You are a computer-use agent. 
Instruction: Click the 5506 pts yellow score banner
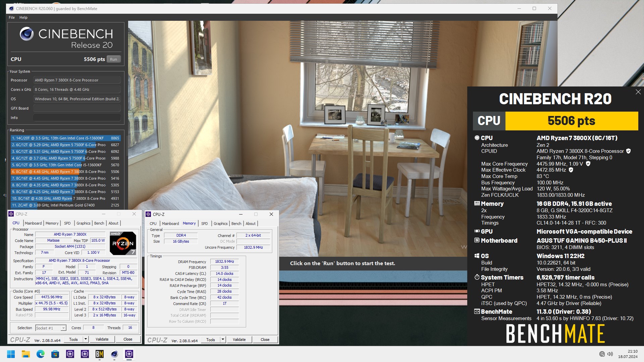572,121
